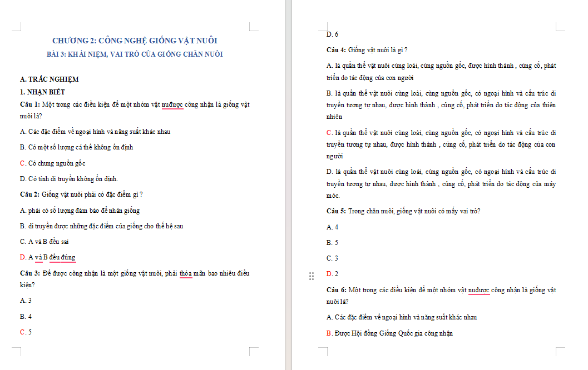This screenshot has height=370, width=588.
Task: Click answer "A. 4" under Câu 5
Action: (332, 227)
